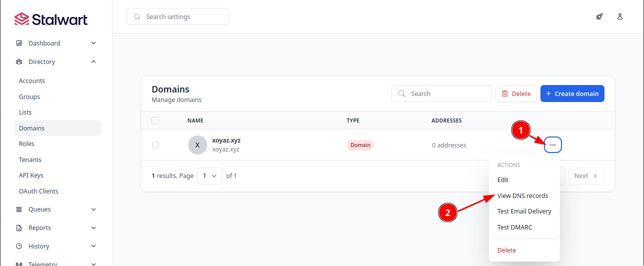Click the Create domain button
The image size is (644, 266).
572,93
